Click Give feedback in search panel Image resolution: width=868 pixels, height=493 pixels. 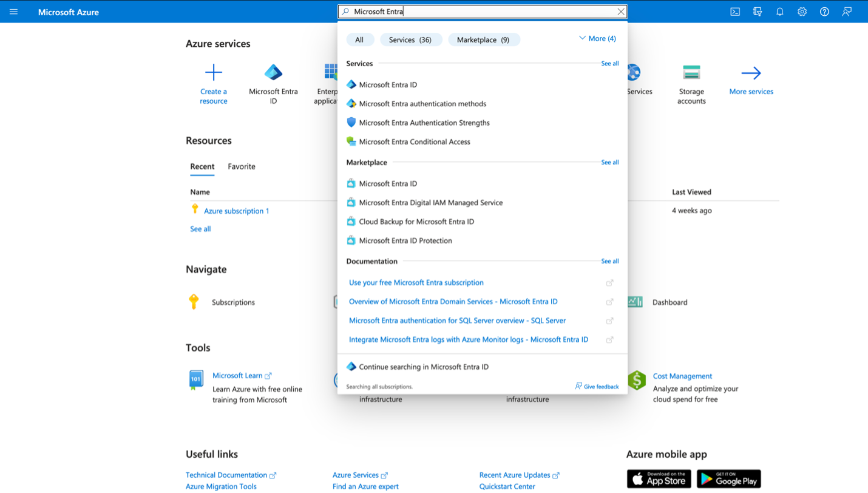pos(597,386)
